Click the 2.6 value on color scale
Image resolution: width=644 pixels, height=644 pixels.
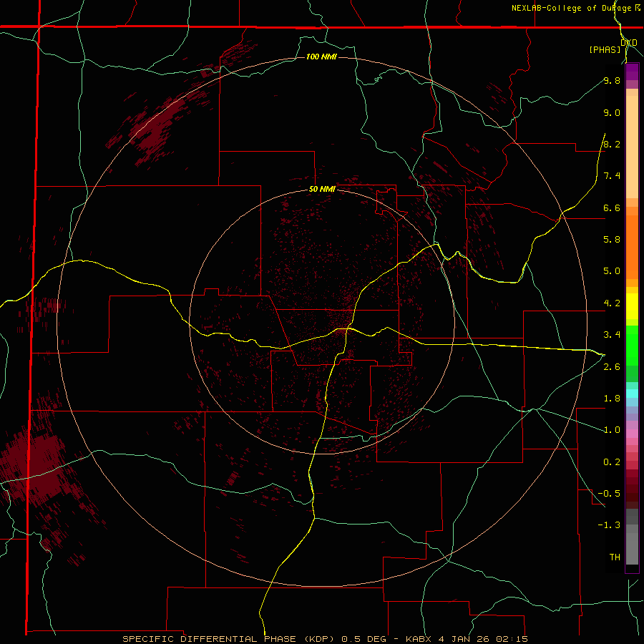(612, 367)
